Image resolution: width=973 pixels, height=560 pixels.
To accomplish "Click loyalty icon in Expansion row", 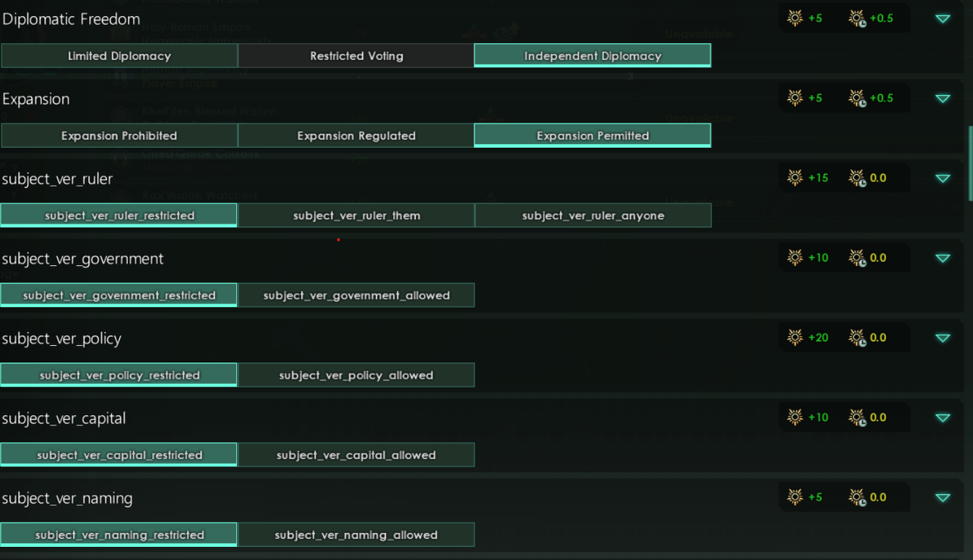I will point(795,97).
